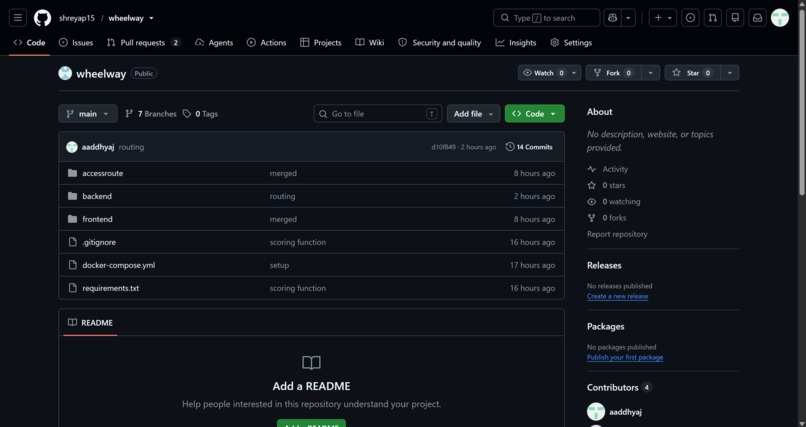Open user profile avatar menu
The width and height of the screenshot is (806, 427).
[x=780, y=18]
